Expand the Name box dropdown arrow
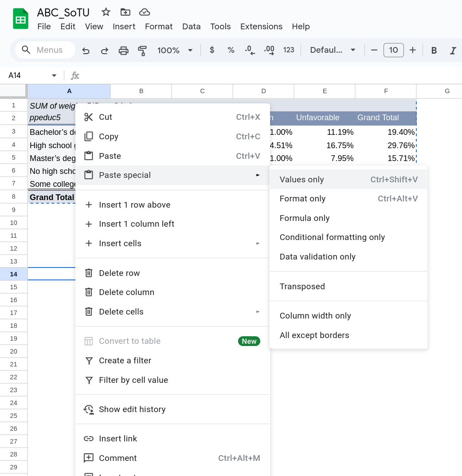462x476 pixels. [x=54, y=75]
